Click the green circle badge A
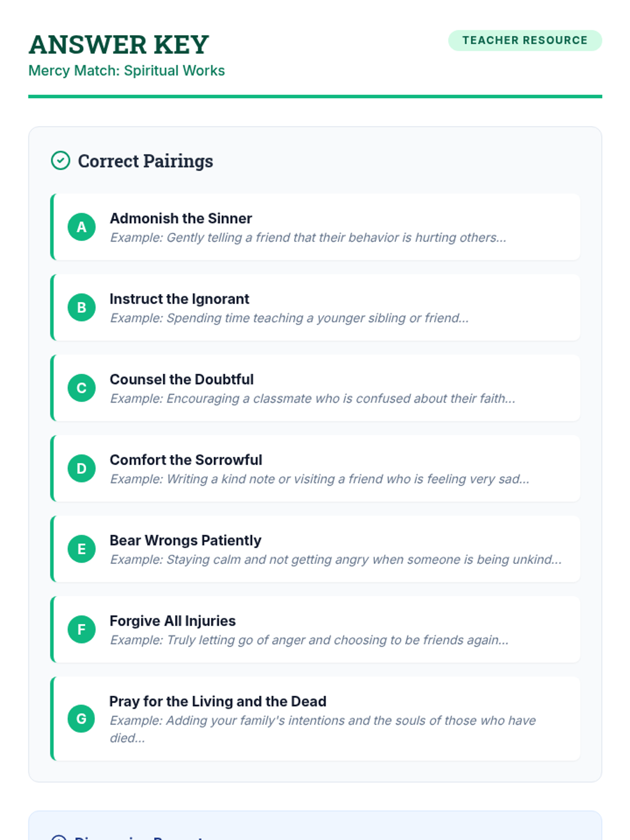 click(x=81, y=227)
